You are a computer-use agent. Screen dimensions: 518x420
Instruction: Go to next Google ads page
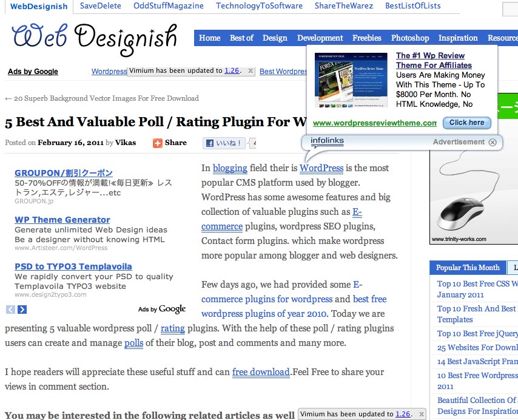[x=22, y=310]
